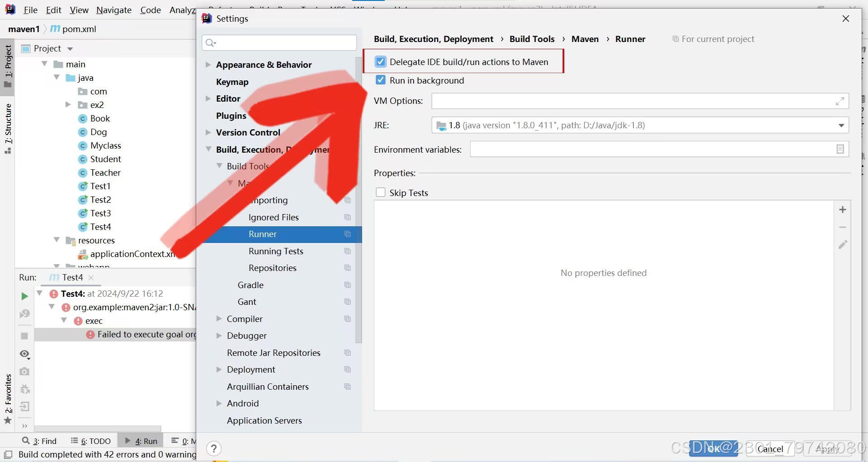Viewport: 868px width, 462px height.
Task: Toggle Run in background checkbox
Action: point(381,80)
